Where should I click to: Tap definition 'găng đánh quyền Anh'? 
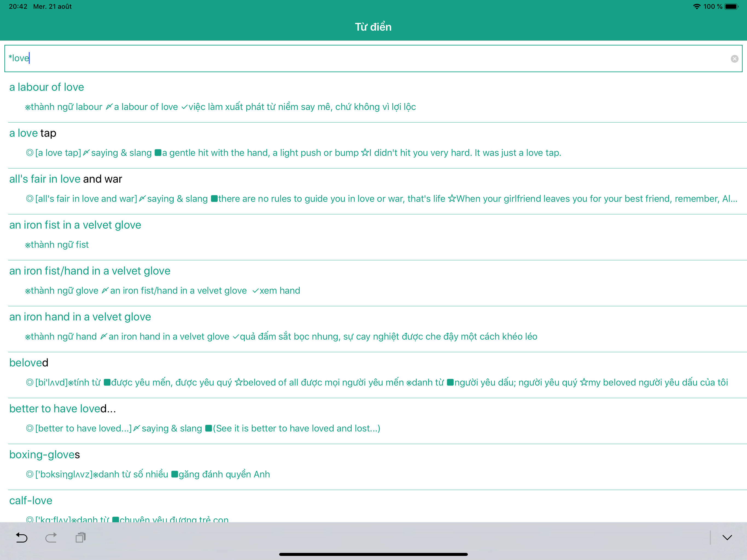(x=224, y=474)
